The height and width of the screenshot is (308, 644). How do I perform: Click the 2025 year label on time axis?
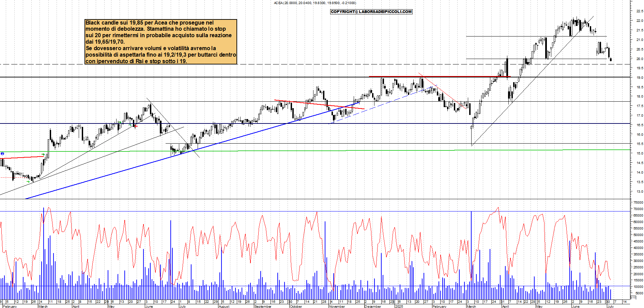tap(399, 306)
